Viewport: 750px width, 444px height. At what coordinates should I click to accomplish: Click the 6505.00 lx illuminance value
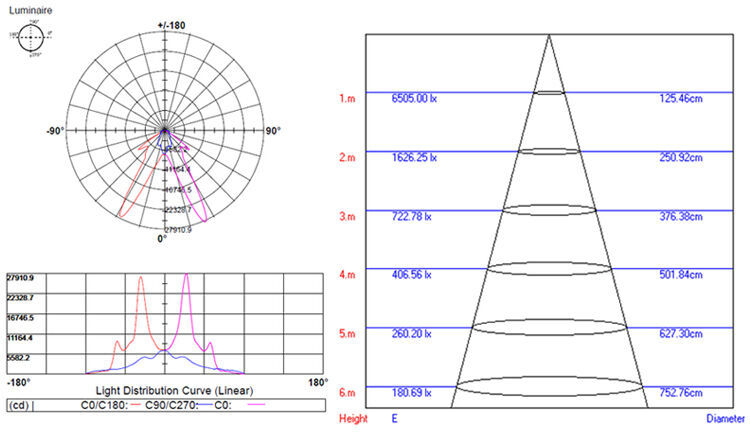(415, 98)
